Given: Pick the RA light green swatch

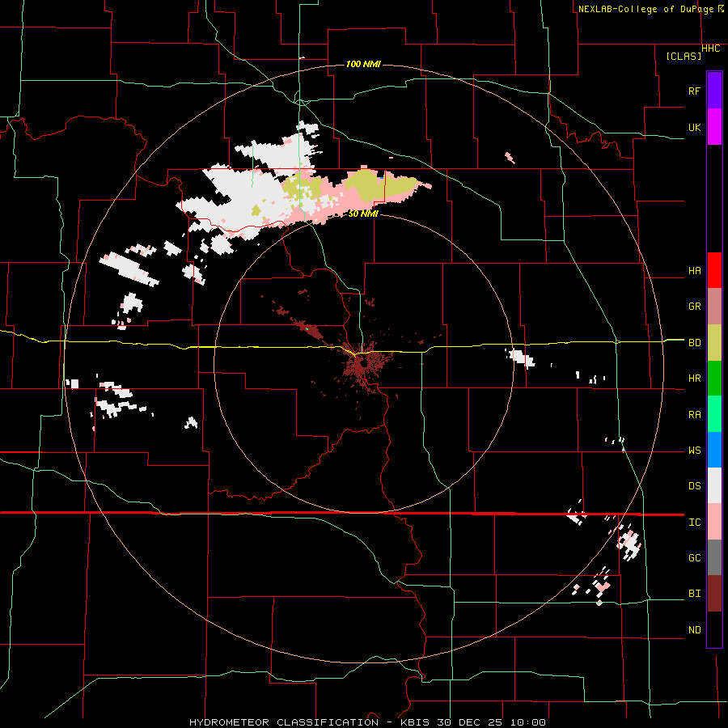Looking at the screenshot, I should point(714,414).
